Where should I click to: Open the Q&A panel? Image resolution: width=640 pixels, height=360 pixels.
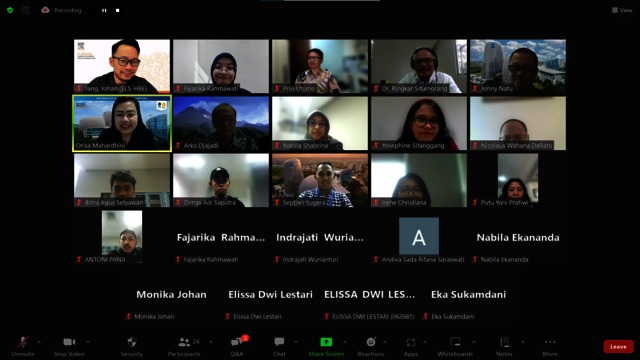236,342
